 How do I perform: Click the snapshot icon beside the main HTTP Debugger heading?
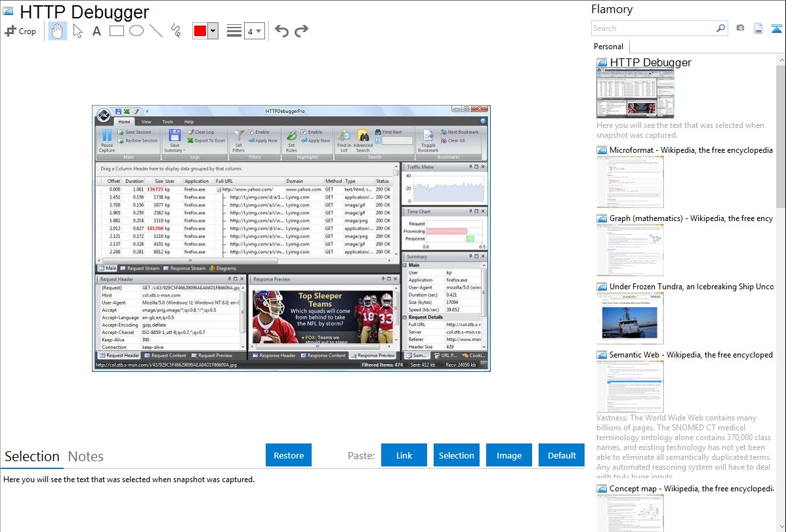pyautogui.click(x=8, y=12)
